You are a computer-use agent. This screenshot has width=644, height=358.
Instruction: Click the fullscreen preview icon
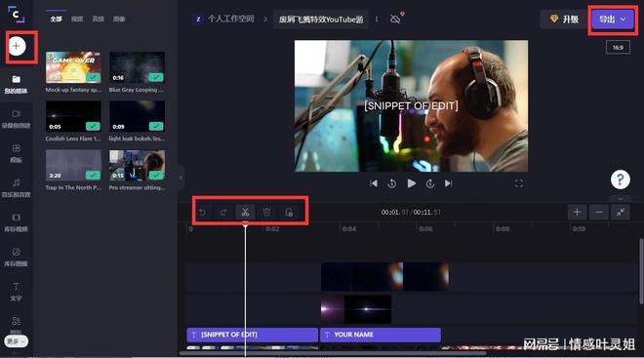click(x=519, y=183)
